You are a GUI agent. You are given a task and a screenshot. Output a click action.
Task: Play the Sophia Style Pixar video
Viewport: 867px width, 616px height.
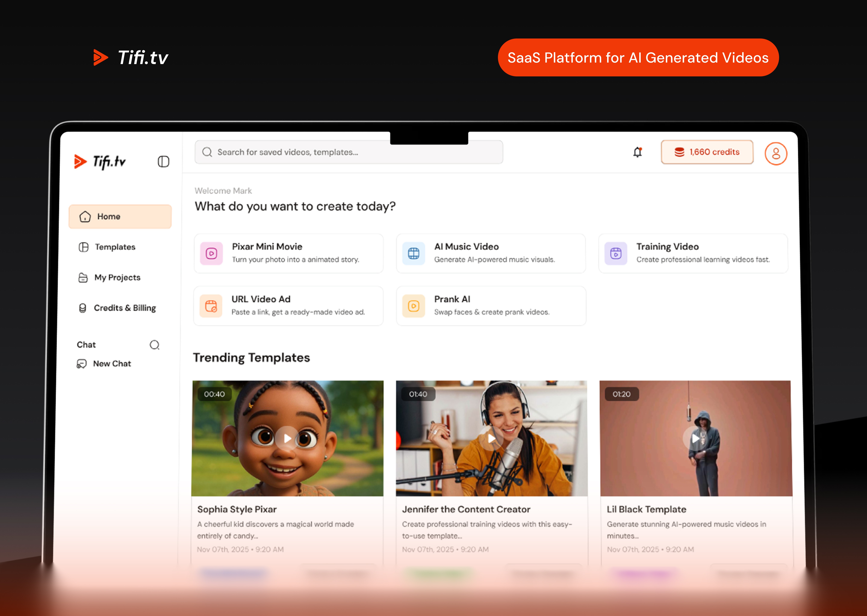[x=287, y=439]
